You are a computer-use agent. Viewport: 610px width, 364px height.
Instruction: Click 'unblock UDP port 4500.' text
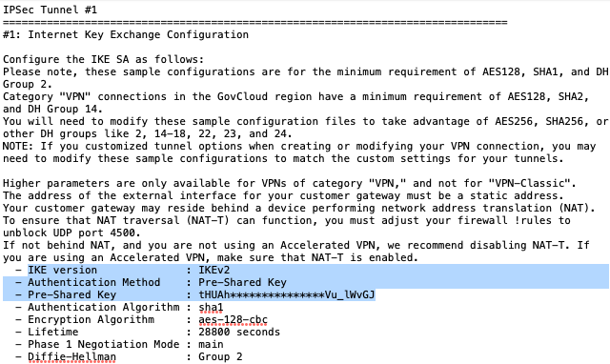pyautogui.click(x=71, y=233)
